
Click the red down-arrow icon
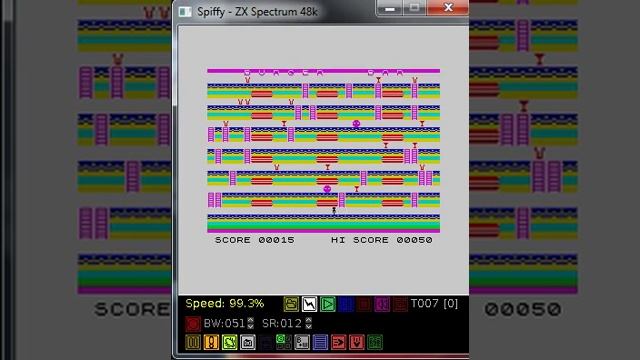tap(356, 342)
